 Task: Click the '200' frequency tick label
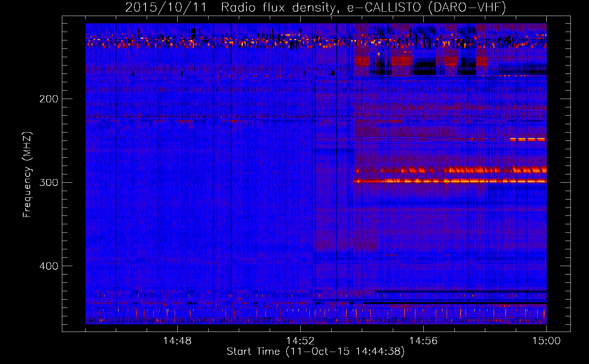pos(49,99)
